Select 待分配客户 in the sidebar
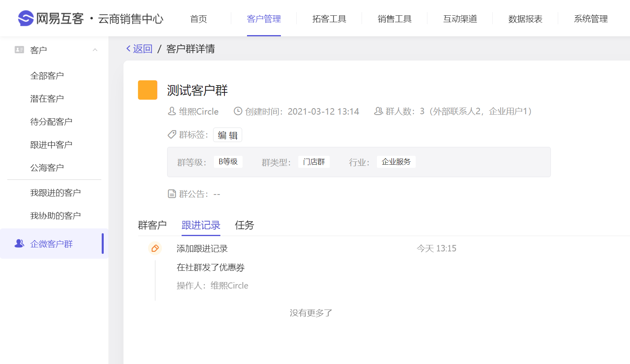This screenshot has height=364, width=630. click(51, 121)
